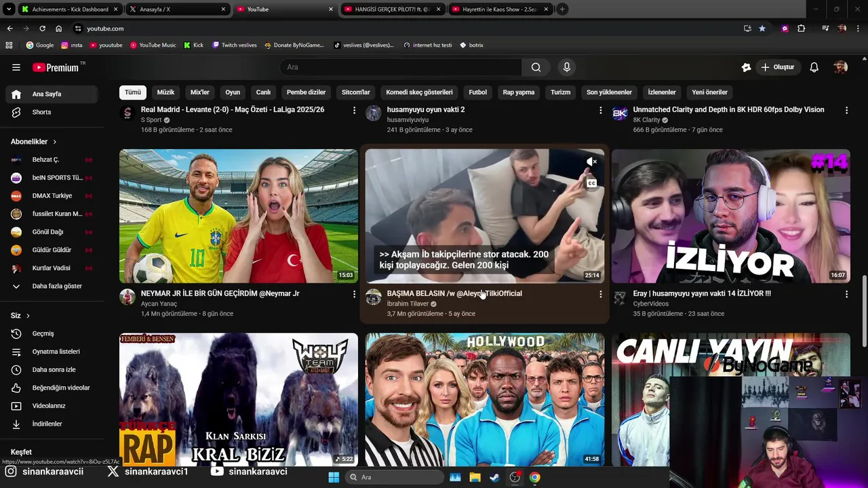
Task: Expand Daha fazla göster subscriptions
Action: point(52,286)
